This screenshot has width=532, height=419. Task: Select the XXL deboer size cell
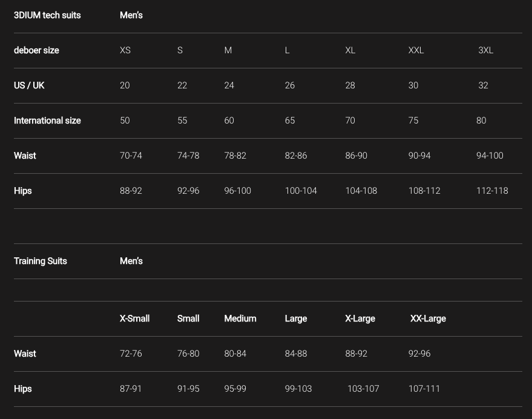coord(416,50)
